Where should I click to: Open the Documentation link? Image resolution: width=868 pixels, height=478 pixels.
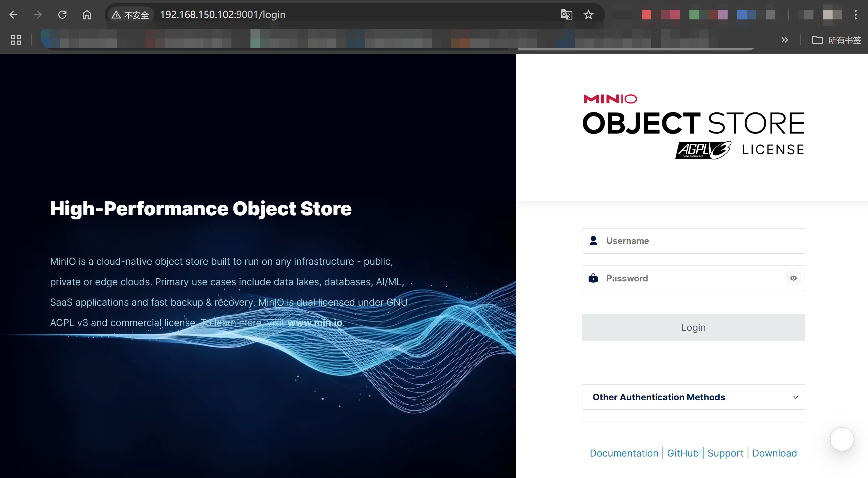624,453
